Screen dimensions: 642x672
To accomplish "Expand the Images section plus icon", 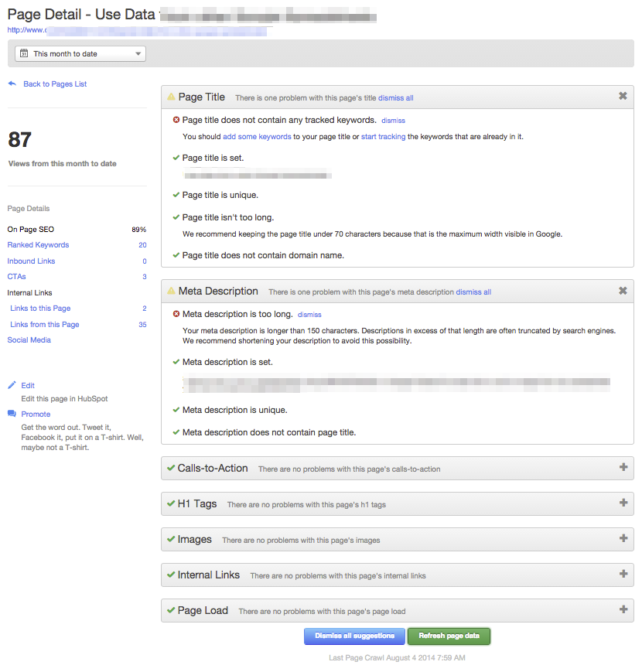I will (623, 538).
